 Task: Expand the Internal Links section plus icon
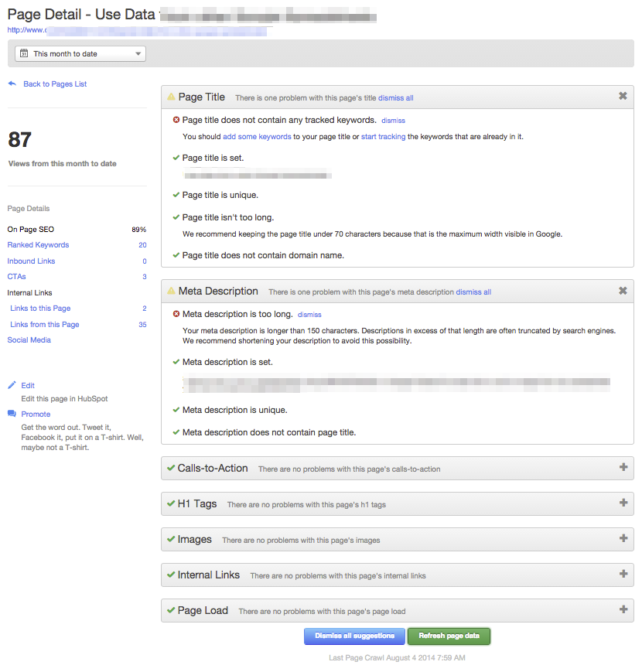pyautogui.click(x=623, y=574)
